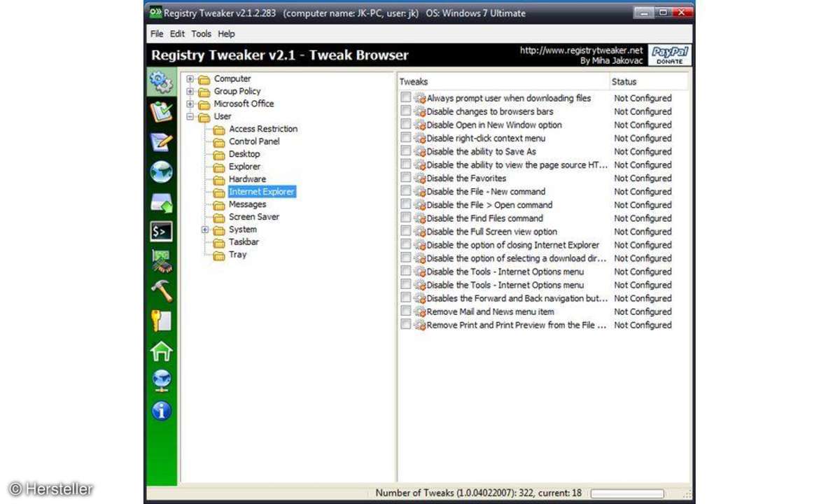The height and width of the screenshot is (504, 840).
Task: Click Not Configured status of Disable the Favorites
Action: tap(643, 178)
